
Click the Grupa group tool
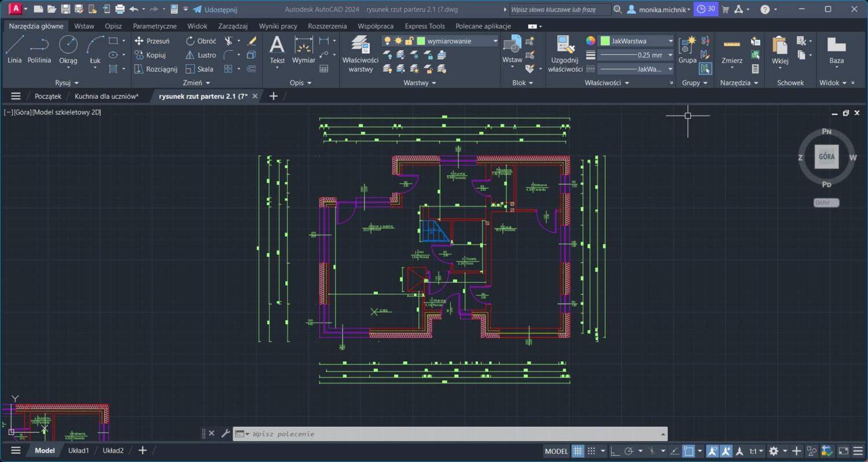coord(687,49)
